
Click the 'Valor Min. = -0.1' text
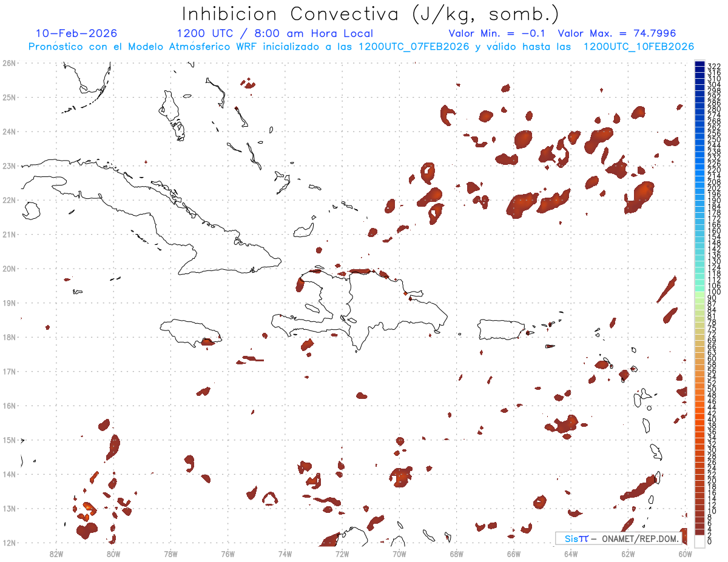[x=498, y=33]
